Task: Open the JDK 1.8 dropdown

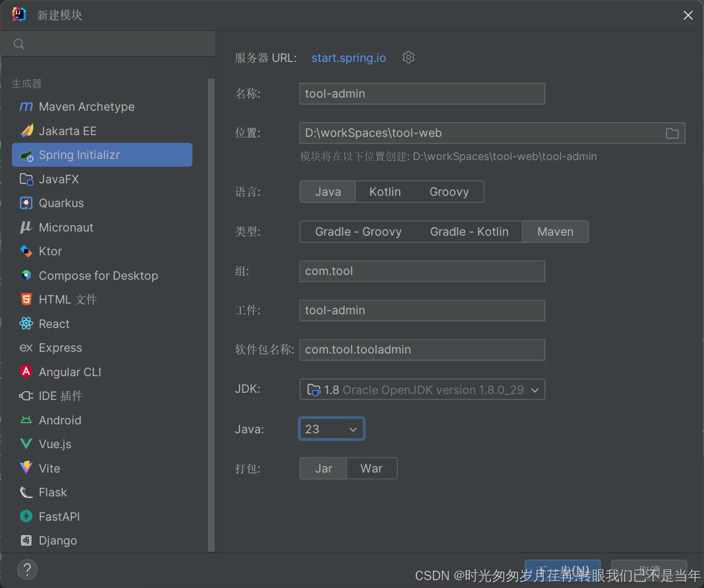Action: tap(422, 389)
